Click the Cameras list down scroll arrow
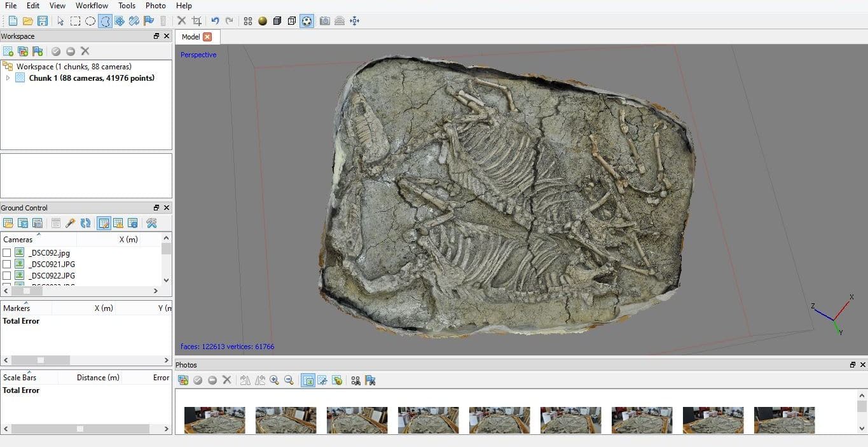The width and height of the screenshot is (868, 447). point(167,280)
